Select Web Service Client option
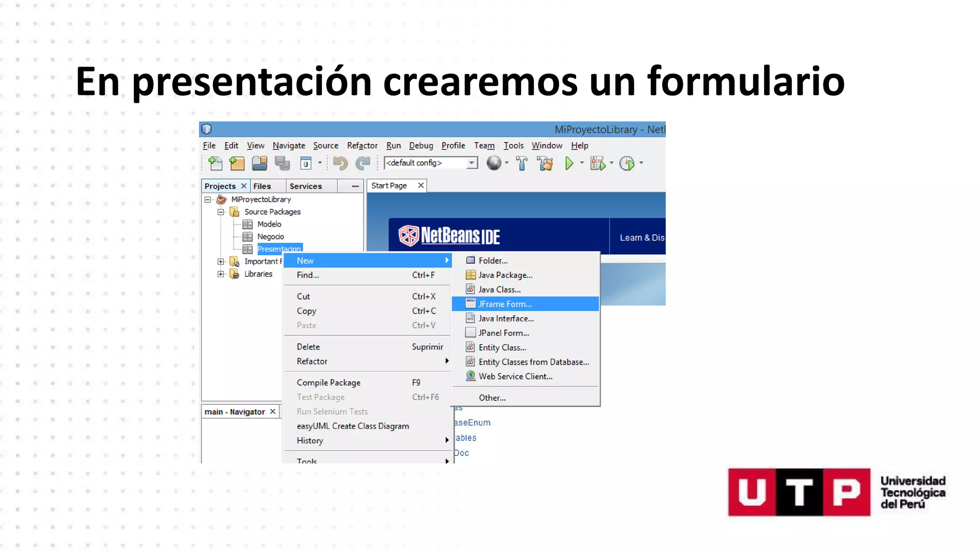Image resolution: width=980 pixels, height=551 pixels. 525,377
